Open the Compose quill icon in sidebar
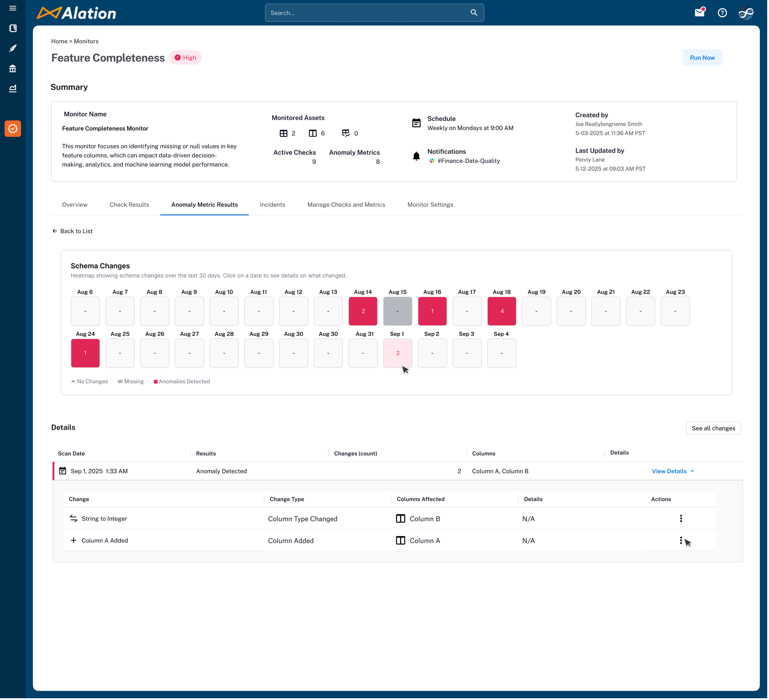Image resolution: width=769 pixels, height=700 pixels. coord(13,49)
